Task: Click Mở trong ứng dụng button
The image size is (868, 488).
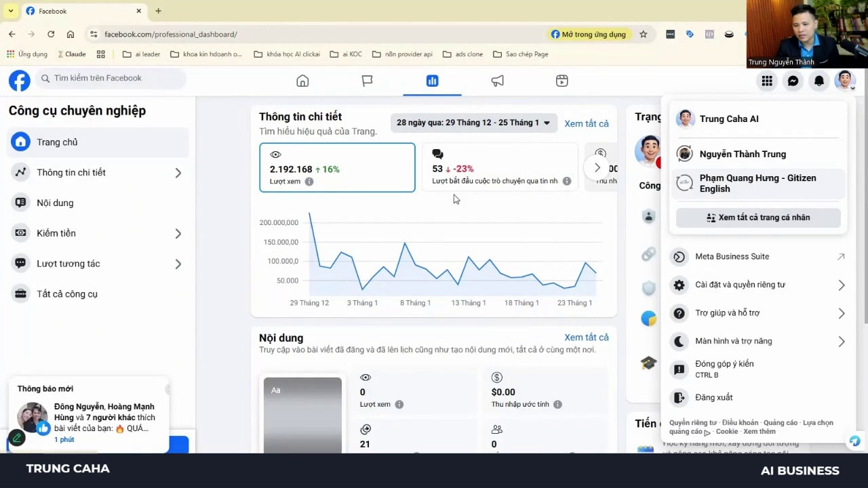Action: 588,34
